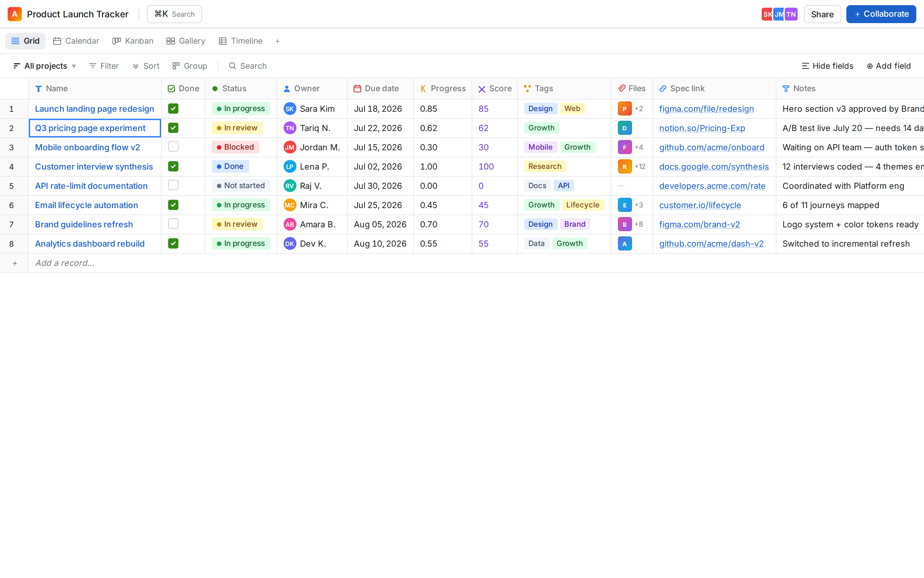The image size is (924, 578).
Task: Uncheck Done for Launch landing page redesign
Action: coord(173,109)
